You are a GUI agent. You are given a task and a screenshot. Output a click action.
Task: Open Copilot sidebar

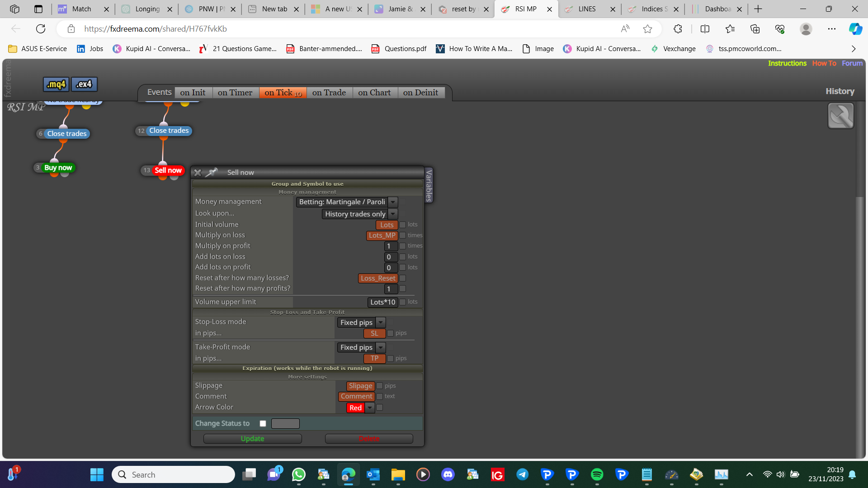[855, 29]
